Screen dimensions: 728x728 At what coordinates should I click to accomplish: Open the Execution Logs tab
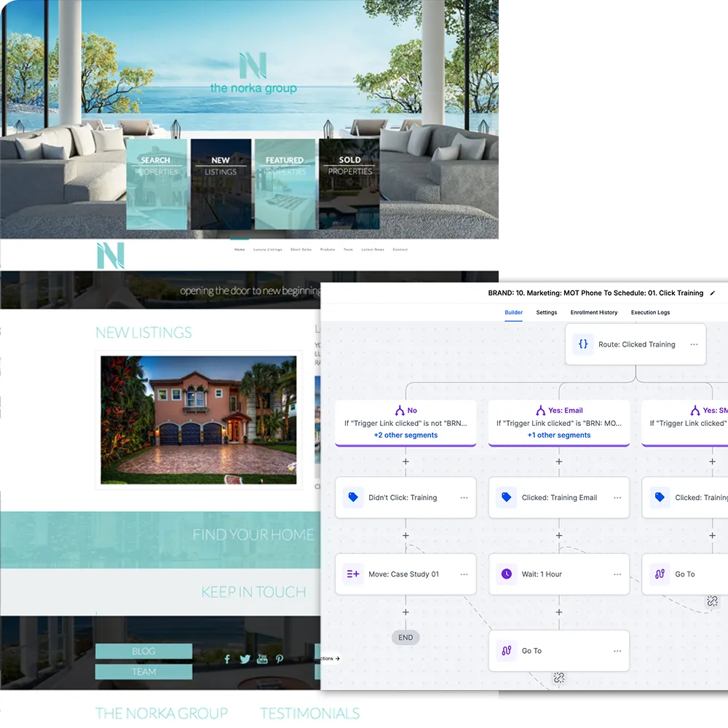(x=650, y=312)
